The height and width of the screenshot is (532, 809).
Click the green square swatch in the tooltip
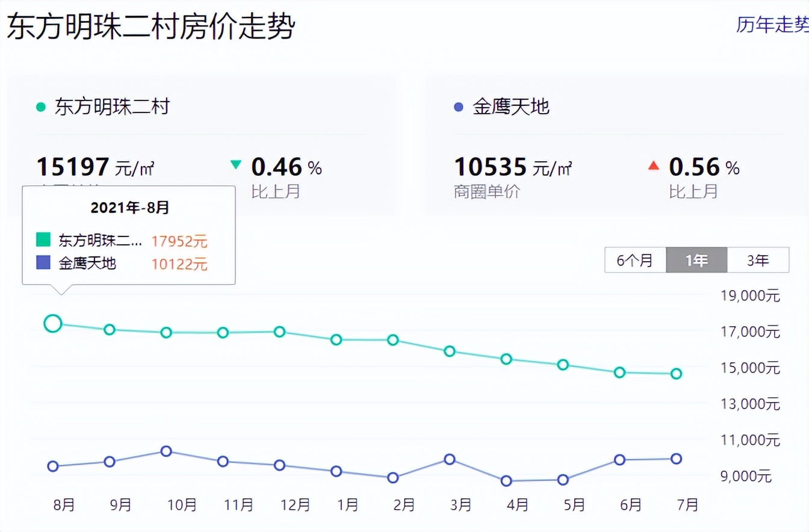(x=43, y=240)
